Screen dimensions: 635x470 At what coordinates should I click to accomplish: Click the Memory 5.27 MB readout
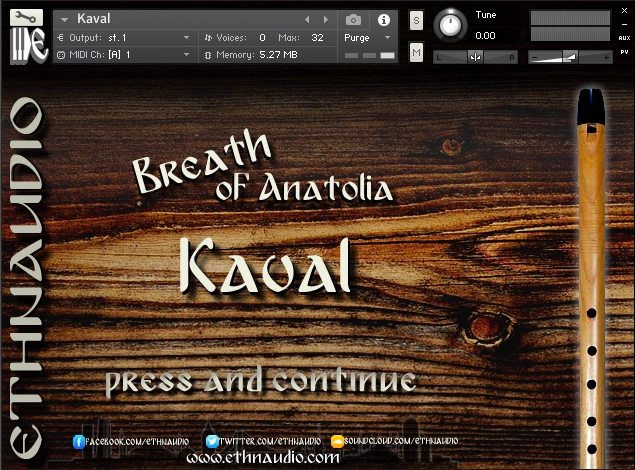[278, 55]
